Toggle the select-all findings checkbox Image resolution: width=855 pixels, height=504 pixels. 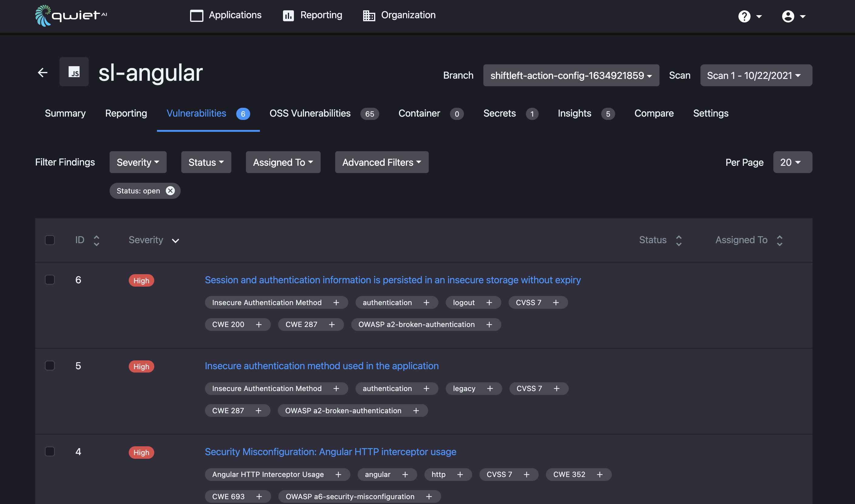click(50, 240)
